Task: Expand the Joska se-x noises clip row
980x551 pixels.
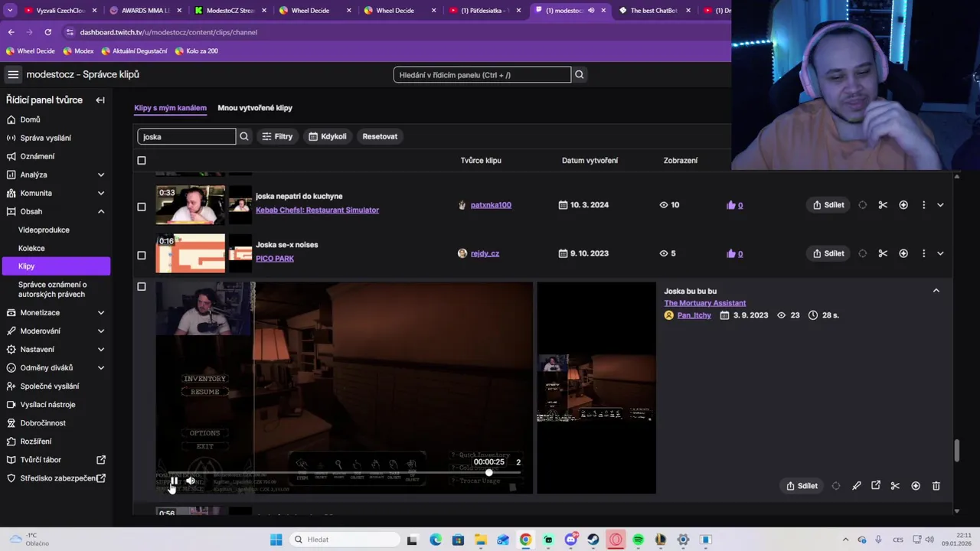Action: coord(940,253)
